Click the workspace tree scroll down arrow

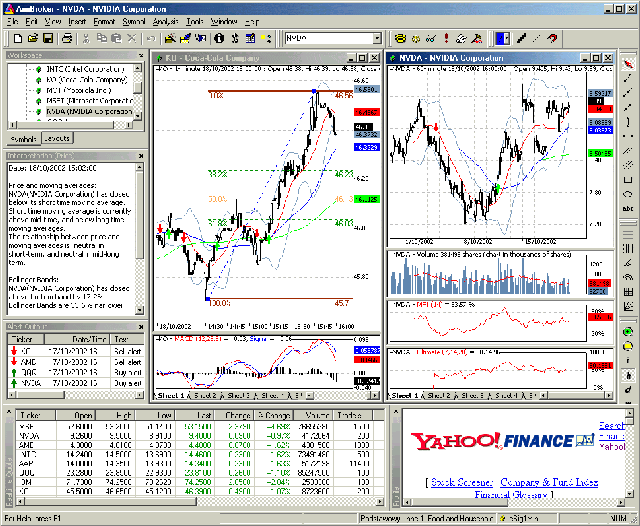tap(138, 116)
